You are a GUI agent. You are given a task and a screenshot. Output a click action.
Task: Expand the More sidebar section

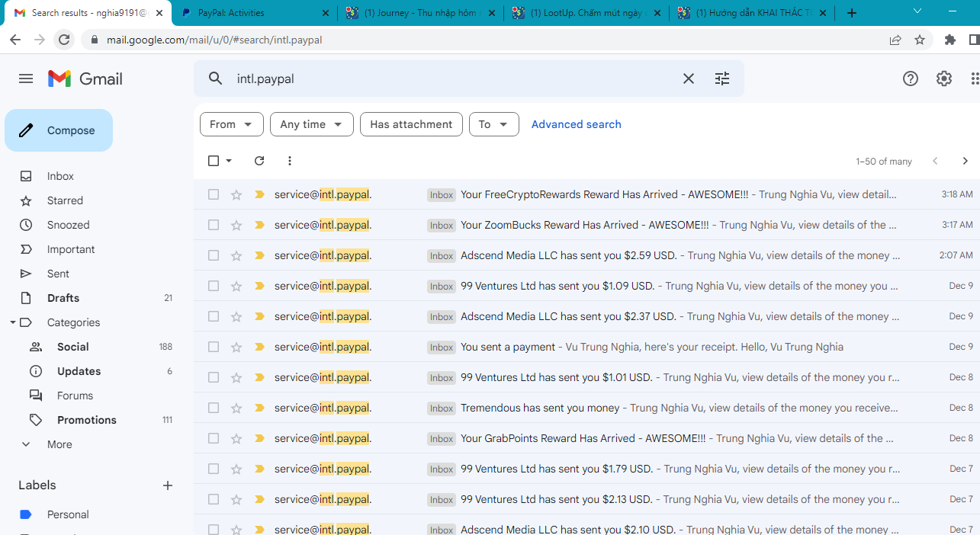59,444
